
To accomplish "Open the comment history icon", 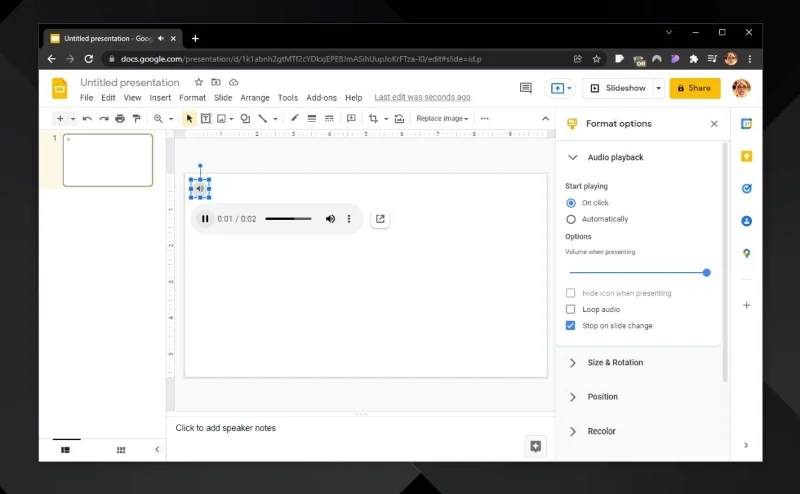I will pyautogui.click(x=526, y=88).
